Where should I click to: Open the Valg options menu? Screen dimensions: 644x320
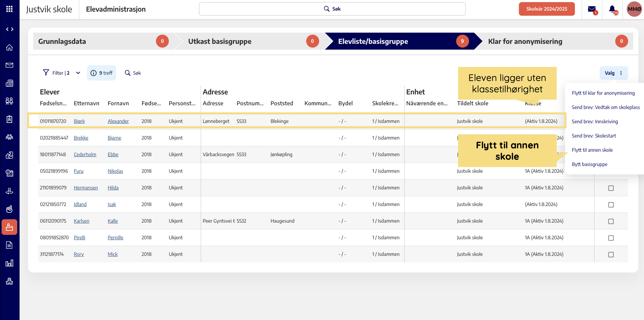click(614, 73)
